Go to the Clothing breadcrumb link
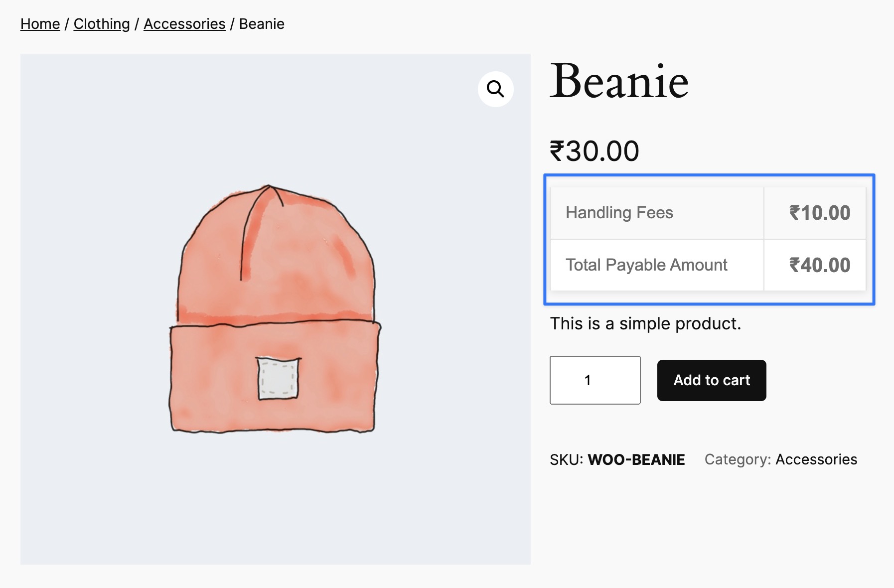 pyautogui.click(x=102, y=24)
